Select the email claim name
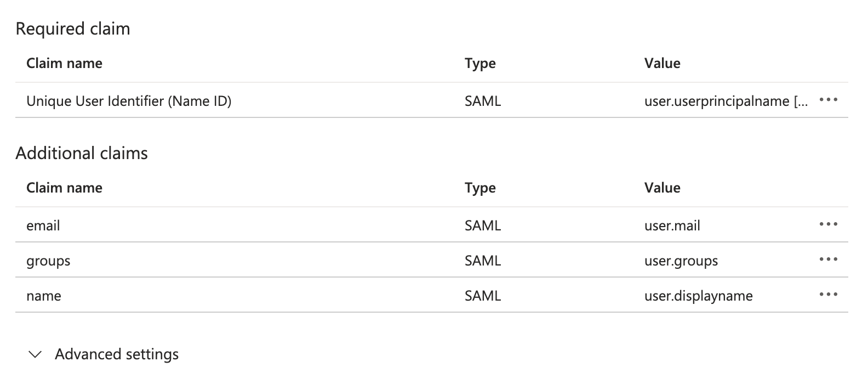The width and height of the screenshot is (868, 384). point(43,226)
